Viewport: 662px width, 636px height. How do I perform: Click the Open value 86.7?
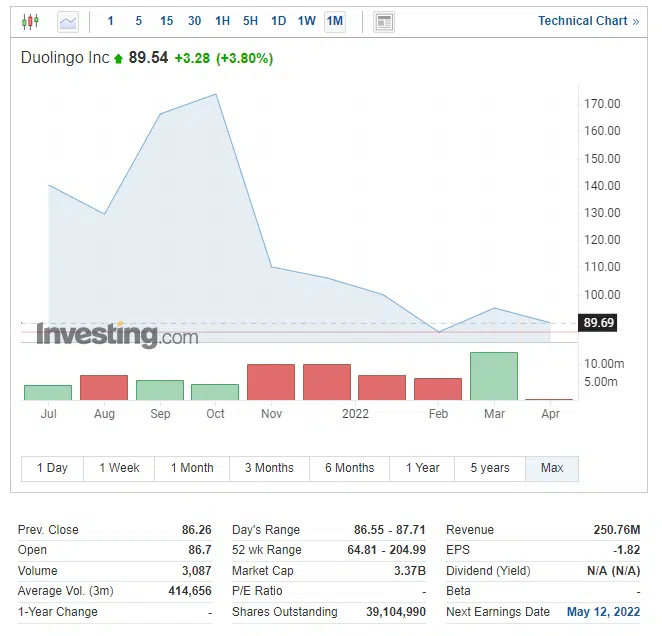tap(200, 550)
